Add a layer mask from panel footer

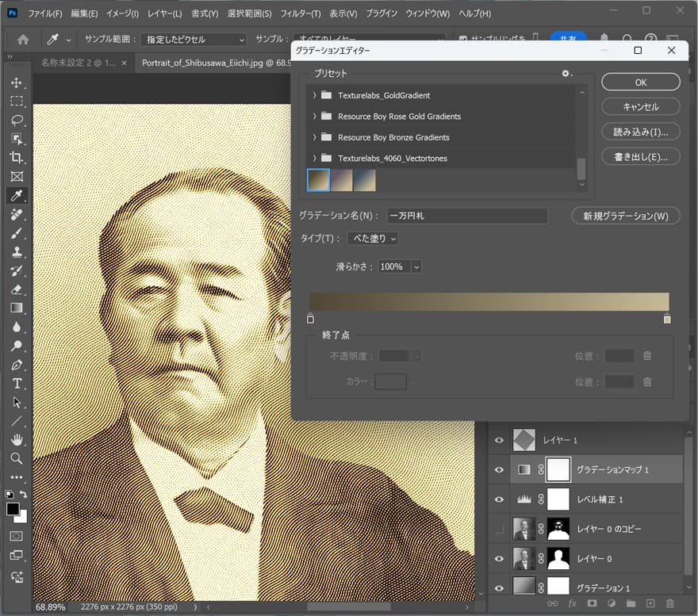coord(592,603)
